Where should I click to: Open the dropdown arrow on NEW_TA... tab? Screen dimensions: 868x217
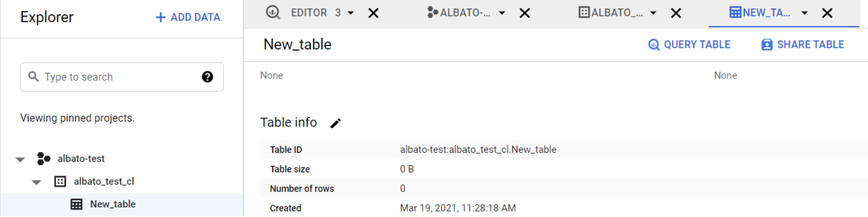pyautogui.click(x=804, y=13)
